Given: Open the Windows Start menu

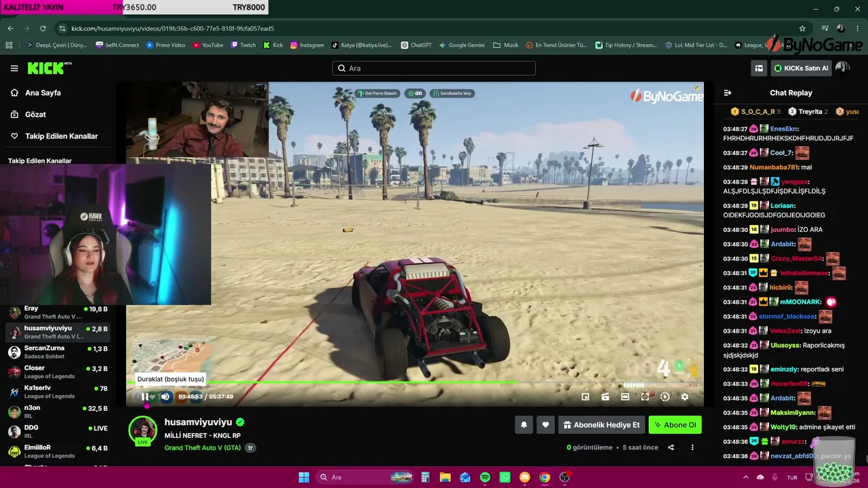Looking at the screenshot, I should pyautogui.click(x=304, y=477).
